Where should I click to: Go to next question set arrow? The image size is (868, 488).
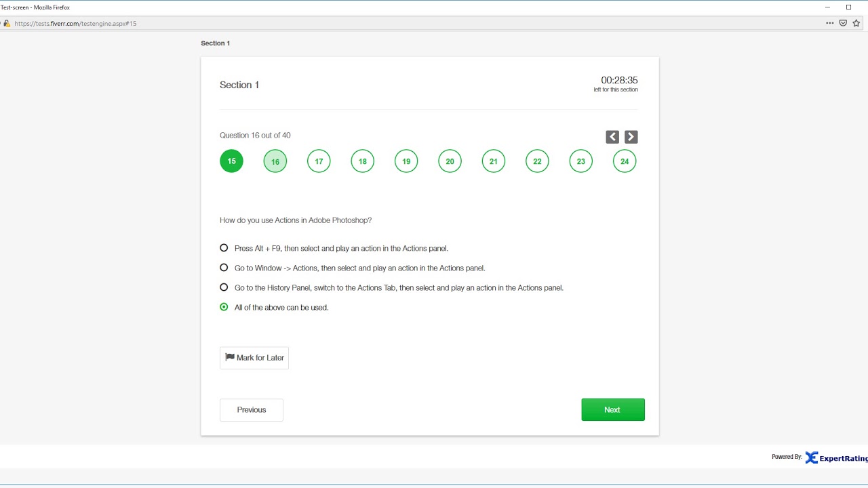tap(631, 137)
